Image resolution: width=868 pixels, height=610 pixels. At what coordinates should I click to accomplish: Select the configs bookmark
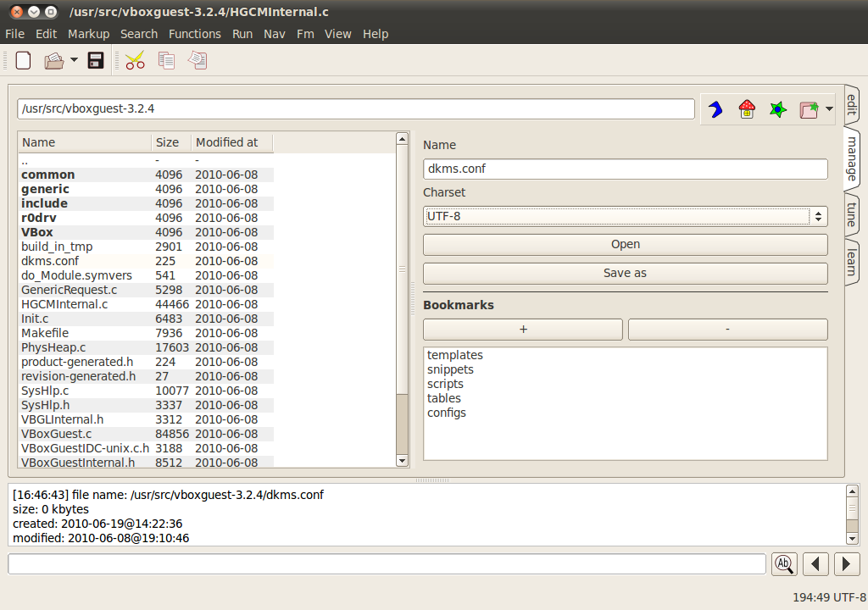click(446, 413)
